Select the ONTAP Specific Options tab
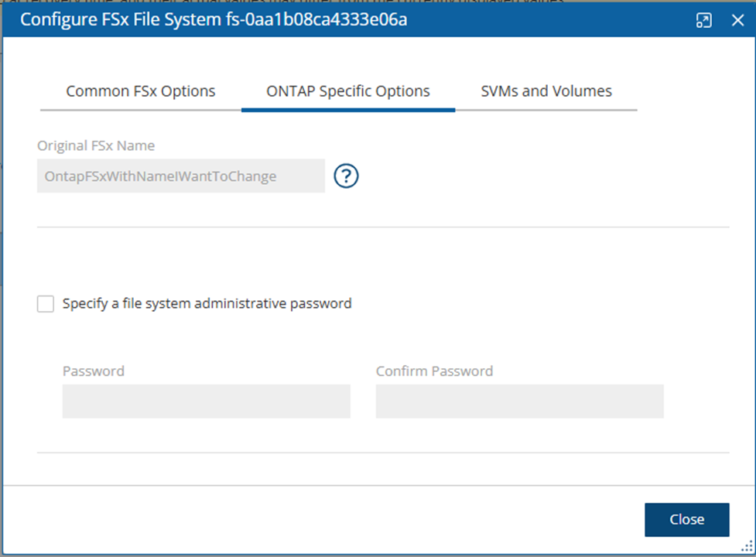This screenshot has height=557, width=756. (348, 91)
